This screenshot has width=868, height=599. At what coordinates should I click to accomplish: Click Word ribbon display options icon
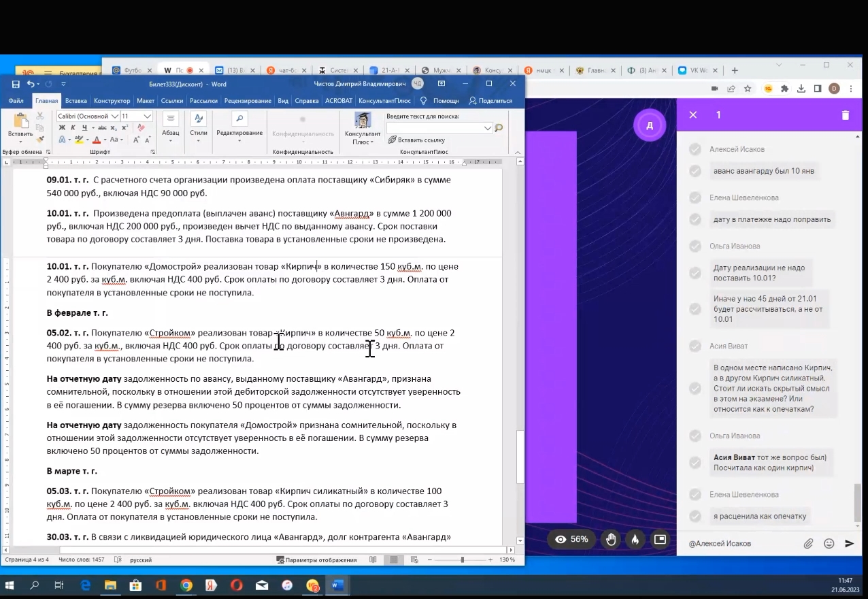441,84
